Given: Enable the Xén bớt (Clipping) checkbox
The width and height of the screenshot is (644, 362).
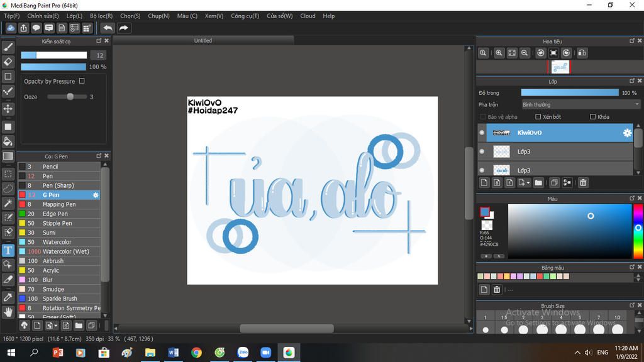Looking at the screenshot, I should (x=538, y=117).
